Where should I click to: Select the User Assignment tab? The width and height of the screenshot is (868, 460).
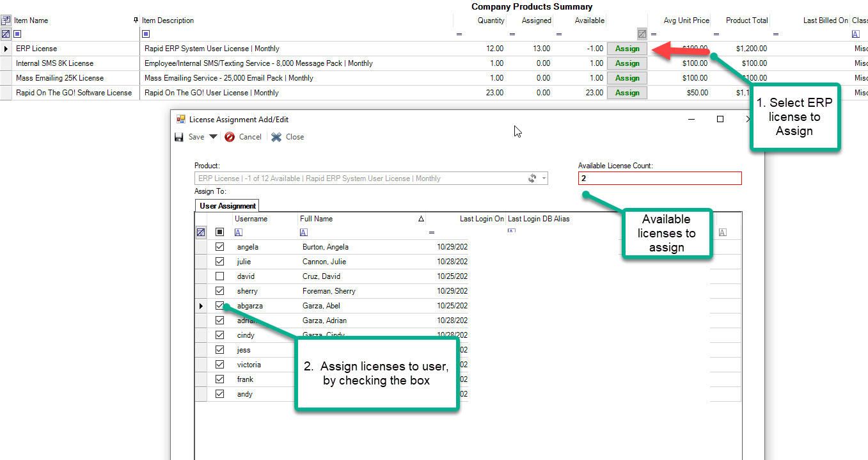[228, 205]
